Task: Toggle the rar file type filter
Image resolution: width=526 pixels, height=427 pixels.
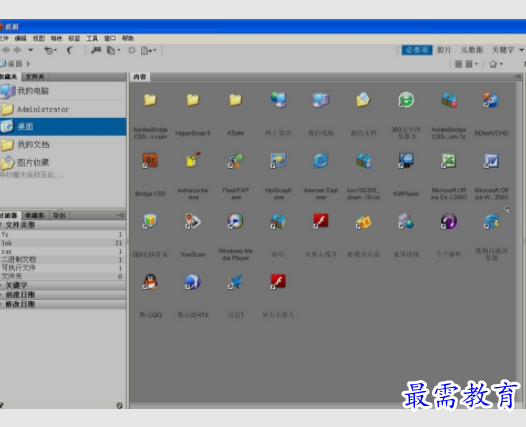Action: 63,251
